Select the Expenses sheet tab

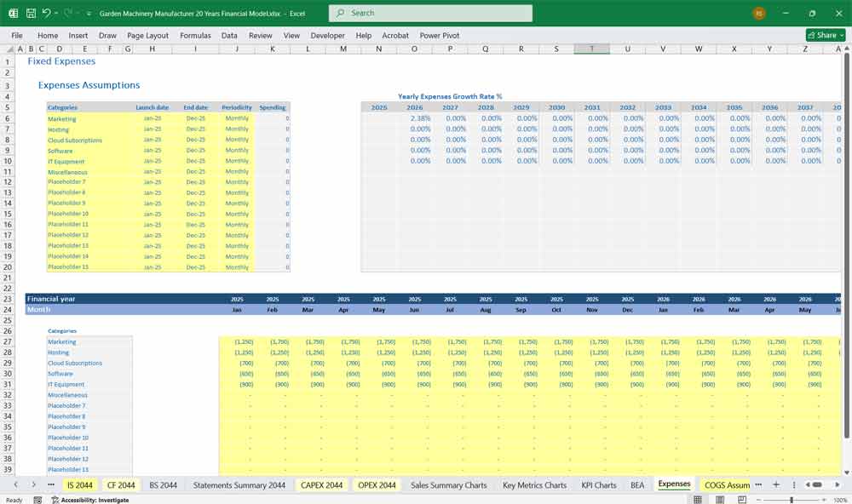coord(674,484)
